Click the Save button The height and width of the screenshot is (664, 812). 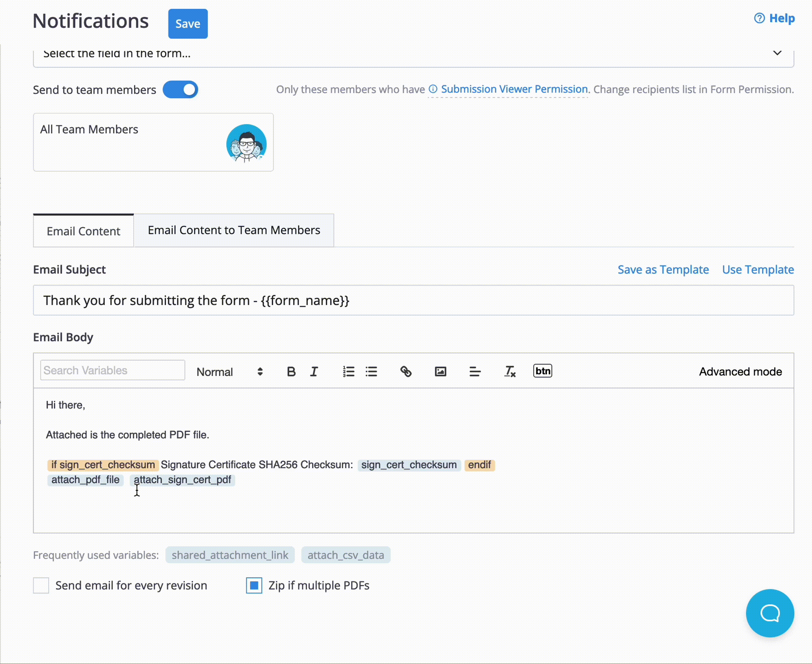[x=188, y=24]
